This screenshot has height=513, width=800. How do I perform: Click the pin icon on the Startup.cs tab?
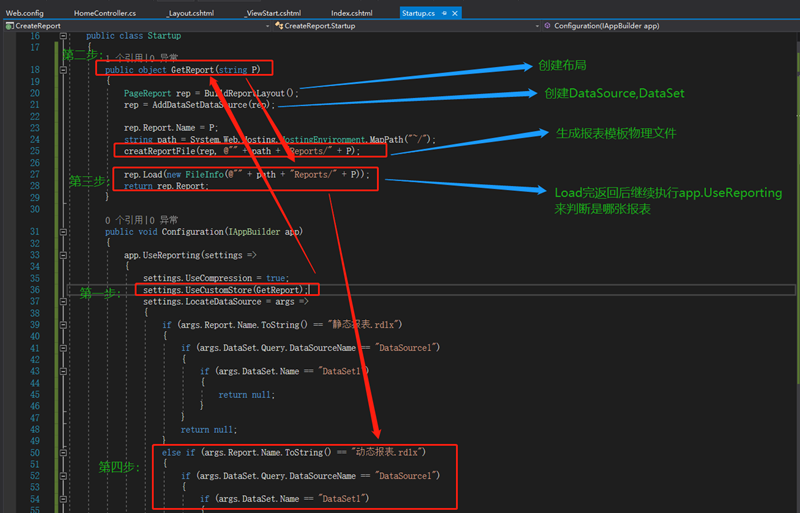point(442,12)
